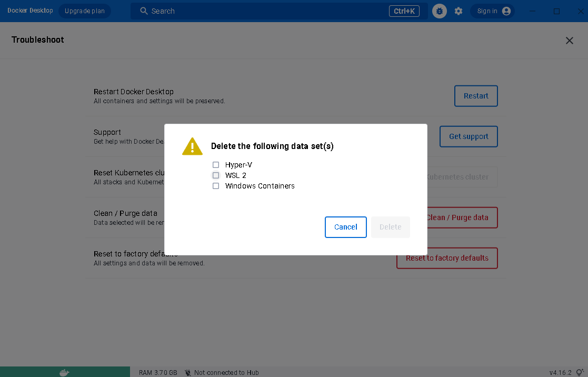The height and width of the screenshot is (377, 588).
Task: Click the disabled Delete button
Action: [x=391, y=227]
